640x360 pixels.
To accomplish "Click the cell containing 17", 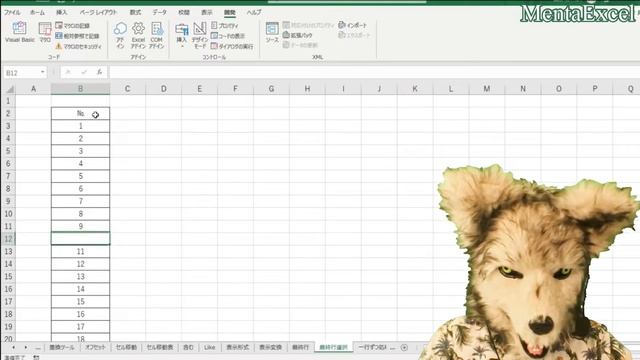I will click(80, 327).
